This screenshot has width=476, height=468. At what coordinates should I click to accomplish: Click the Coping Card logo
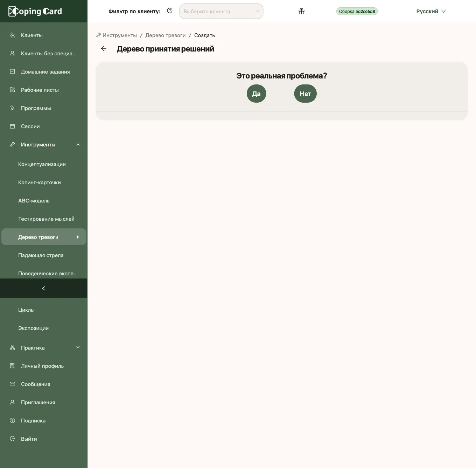(x=35, y=11)
